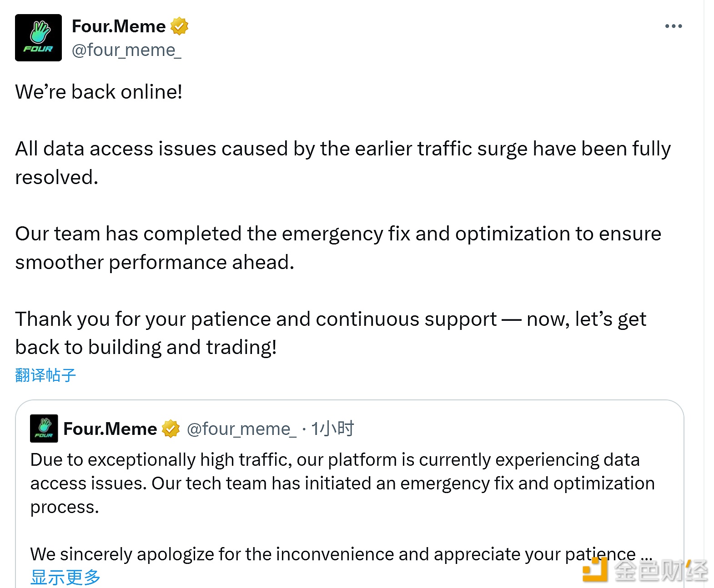Image resolution: width=714 pixels, height=588 pixels.
Task: Click the paragraph about the completed emergency fix
Action: (x=338, y=248)
